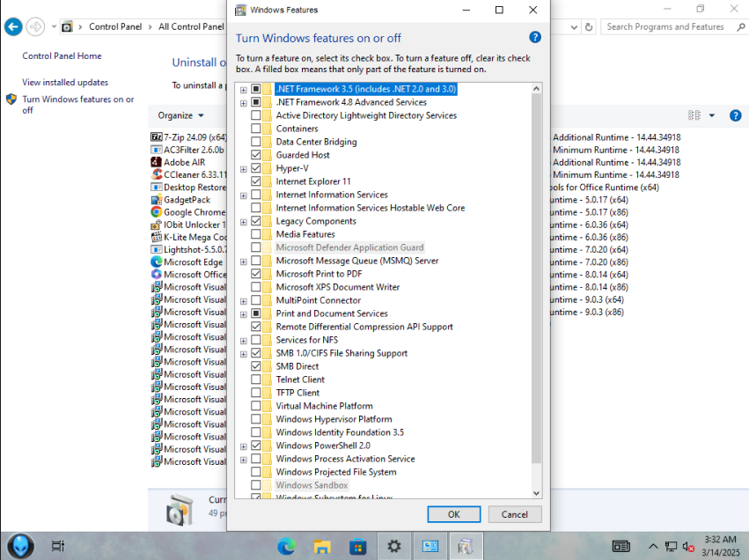The image size is (749, 560).
Task: Open the Control Panel Home link
Action: 62,55
